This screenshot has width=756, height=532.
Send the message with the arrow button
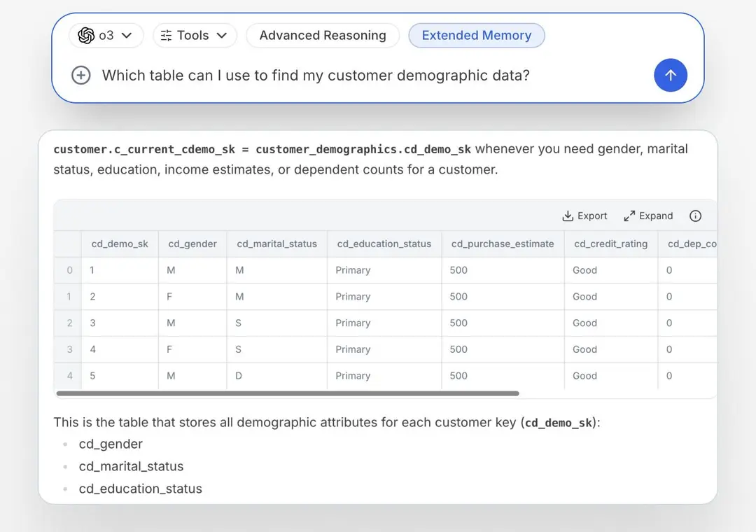(x=670, y=75)
